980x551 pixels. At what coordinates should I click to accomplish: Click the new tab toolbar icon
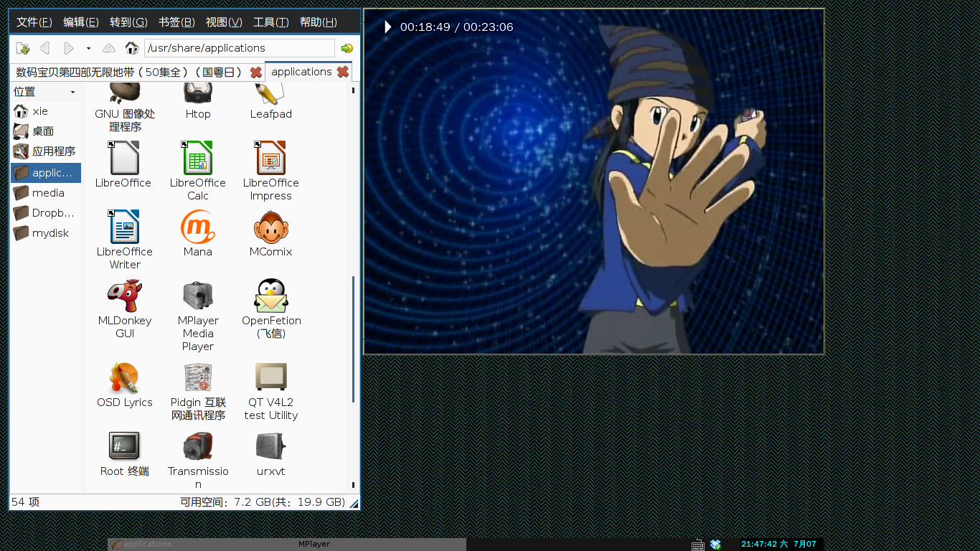[x=23, y=48]
